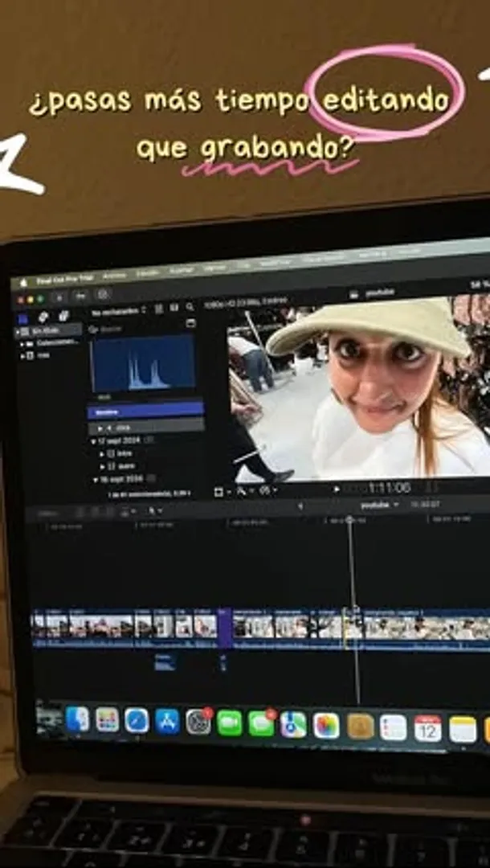The image size is (490, 868).
Task: Click the timeline playhead marker on ruler
Action: coord(349,519)
